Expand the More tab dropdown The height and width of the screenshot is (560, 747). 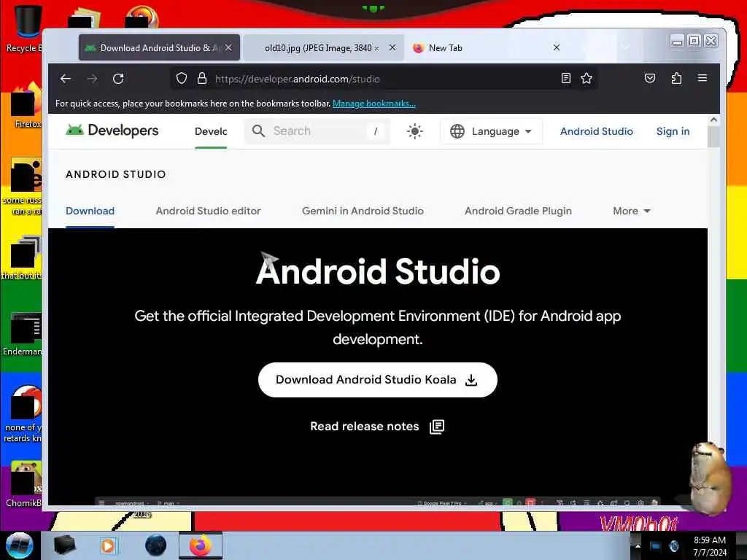(x=631, y=211)
